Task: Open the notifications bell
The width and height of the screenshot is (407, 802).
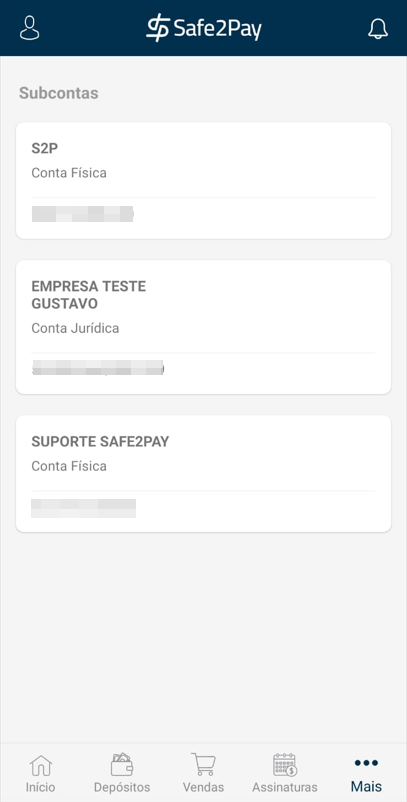Action: pyautogui.click(x=378, y=29)
